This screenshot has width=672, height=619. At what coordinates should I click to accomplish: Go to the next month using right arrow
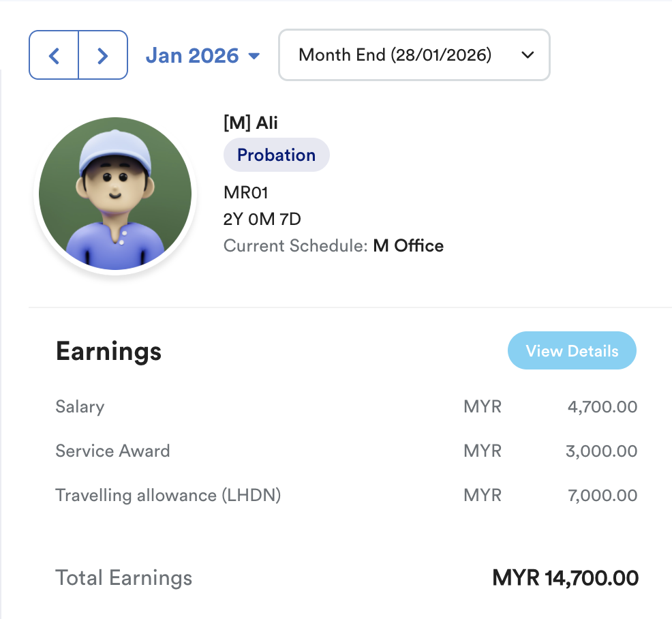click(103, 55)
